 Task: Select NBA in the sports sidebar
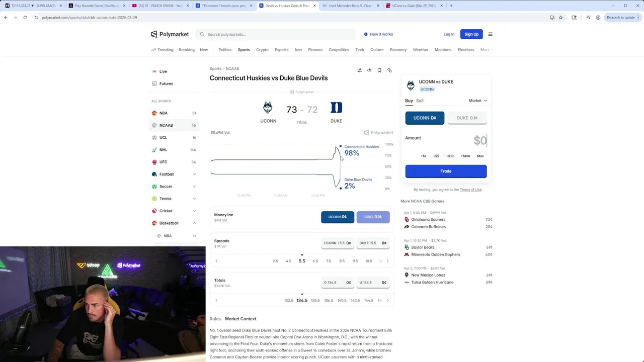pos(174,113)
